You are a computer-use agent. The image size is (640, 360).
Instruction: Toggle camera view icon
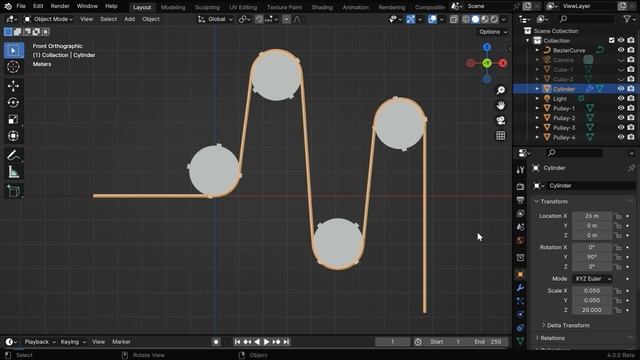click(x=500, y=120)
